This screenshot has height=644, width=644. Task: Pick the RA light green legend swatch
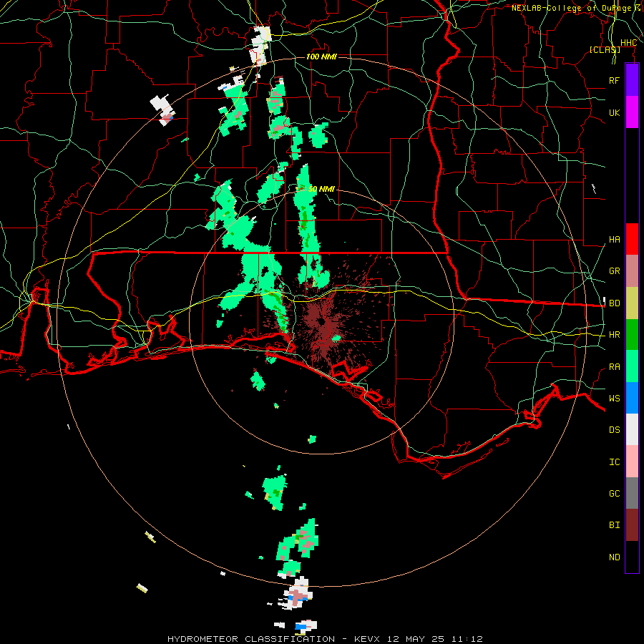632,366
